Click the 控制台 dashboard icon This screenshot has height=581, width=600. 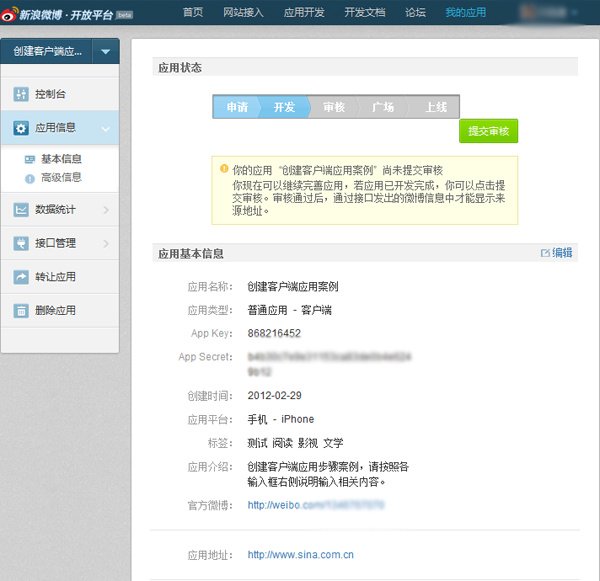(x=21, y=94)
